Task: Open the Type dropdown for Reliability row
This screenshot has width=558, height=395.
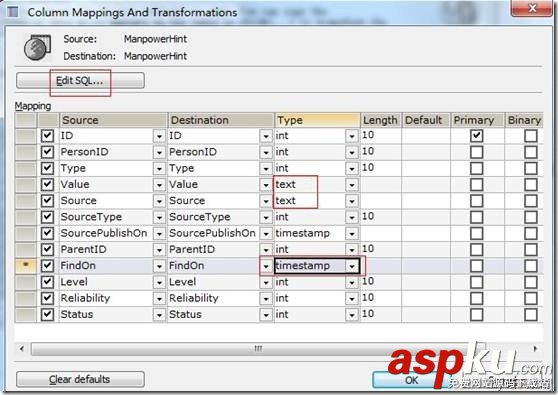Action: click(x=352, y=299)
